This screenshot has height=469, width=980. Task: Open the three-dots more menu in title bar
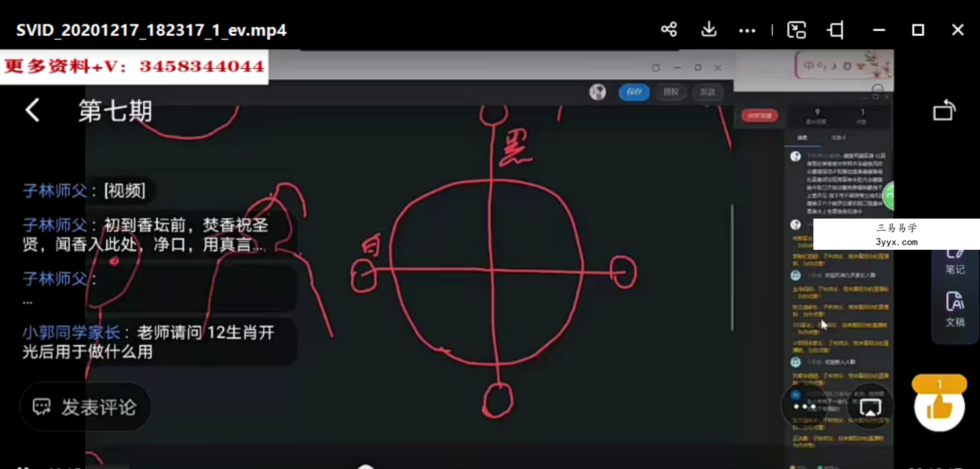click(x=748, y=30)
